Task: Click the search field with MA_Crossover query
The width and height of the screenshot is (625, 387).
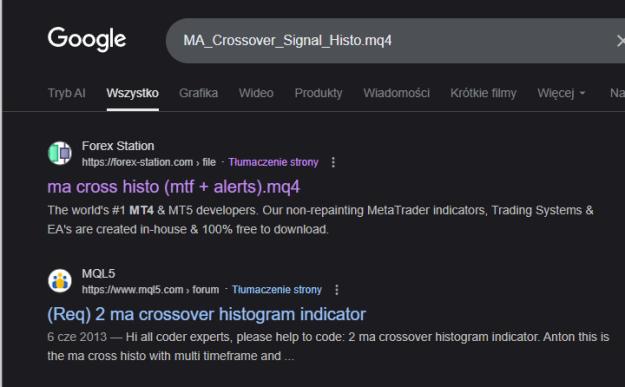Action: pyautogui.click(x=395, y=40)
